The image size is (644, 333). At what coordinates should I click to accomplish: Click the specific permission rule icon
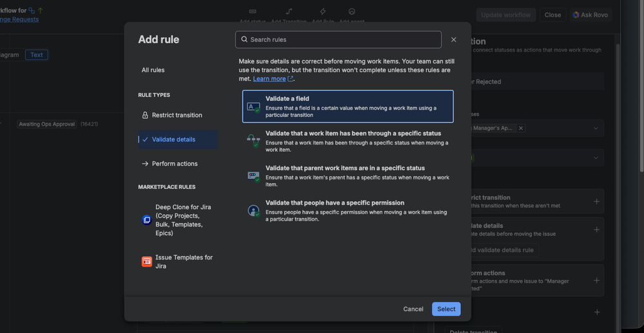253,211
